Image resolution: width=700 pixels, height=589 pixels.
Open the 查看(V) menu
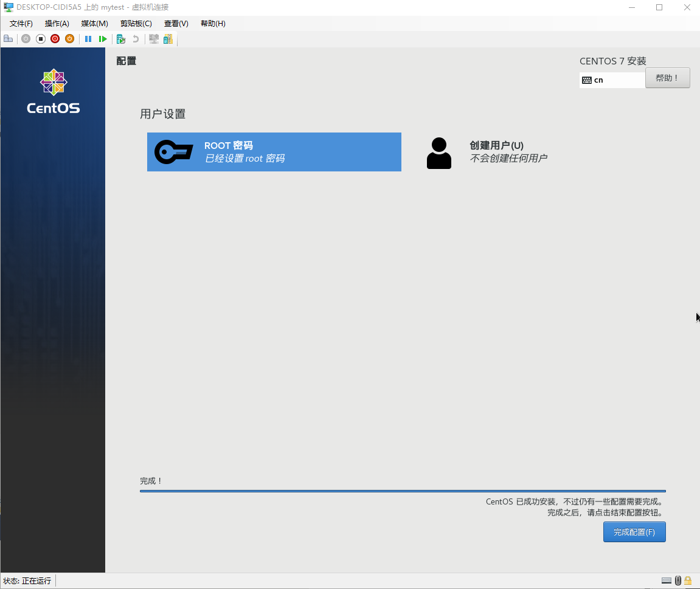click(176, 24)
